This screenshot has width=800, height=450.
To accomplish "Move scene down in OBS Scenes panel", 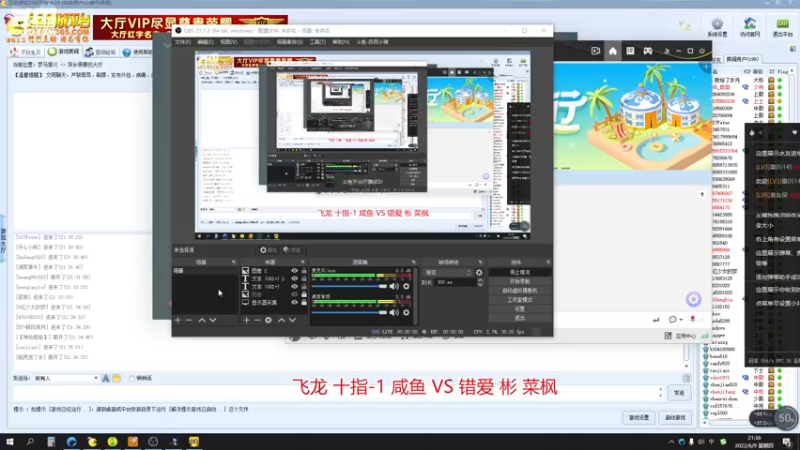I will (213, 320).
